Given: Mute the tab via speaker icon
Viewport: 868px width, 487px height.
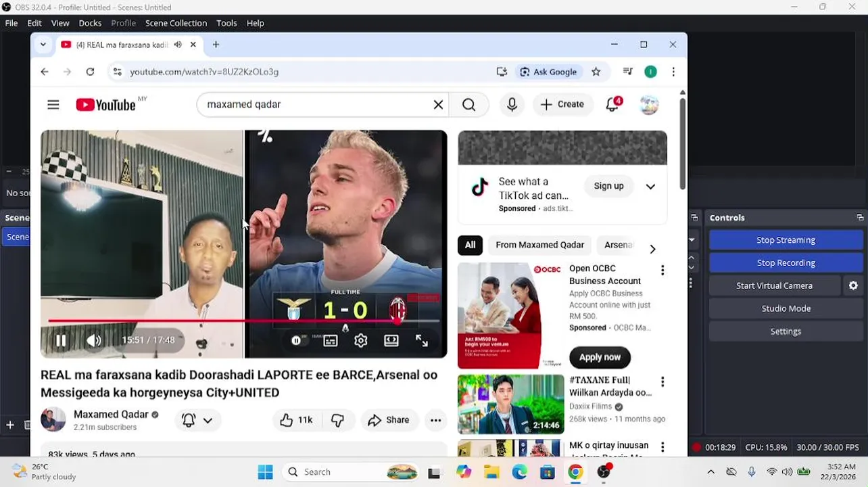Looking at the screenshot, I should pos(178,45).
